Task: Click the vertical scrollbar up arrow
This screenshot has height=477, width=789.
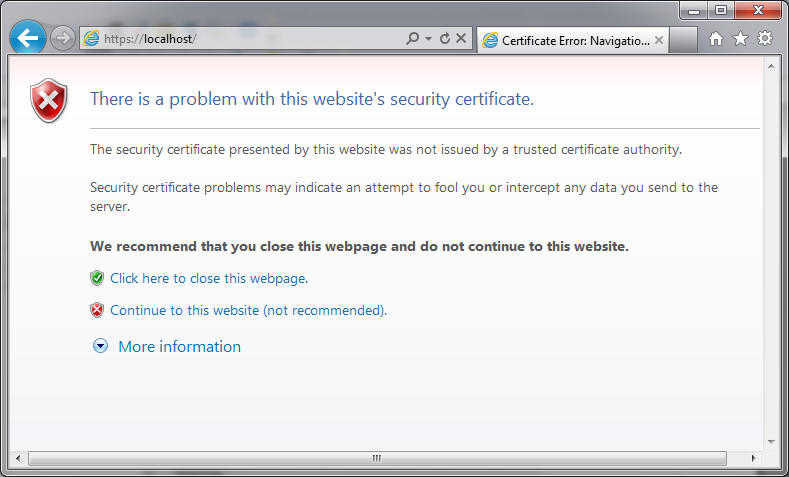Action: pyautogui.click(x=771, y=66)
